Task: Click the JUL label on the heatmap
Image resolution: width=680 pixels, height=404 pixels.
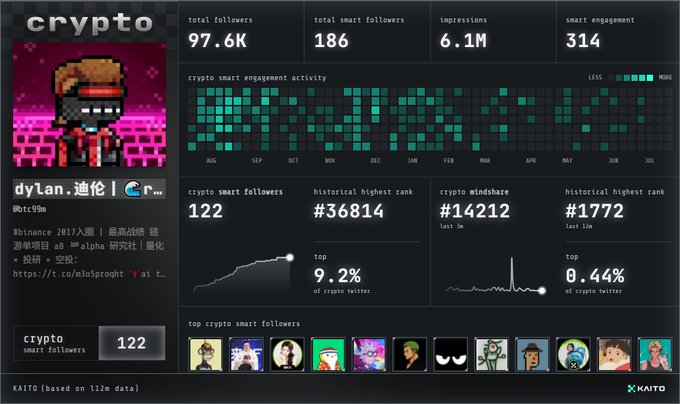Action: [x=650, y=161]
